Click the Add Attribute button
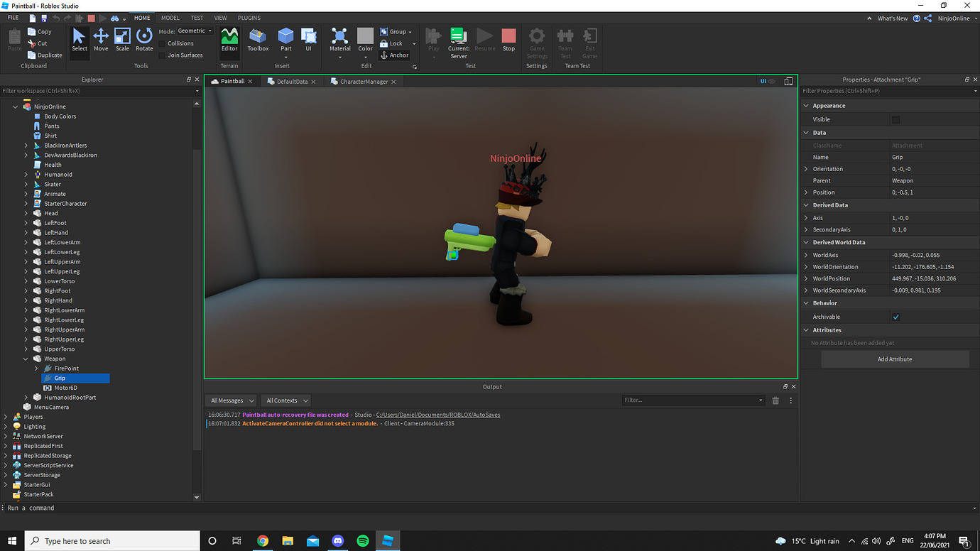The height and width of the screenshot is (551, 980). [x=894, y=359]
